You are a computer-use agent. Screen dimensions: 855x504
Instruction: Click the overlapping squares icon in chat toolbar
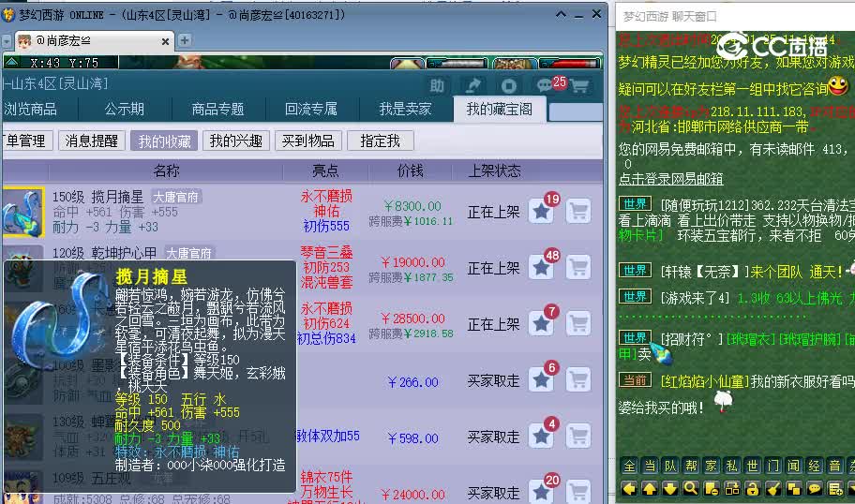pyautogui.click(x=793, y=489)
